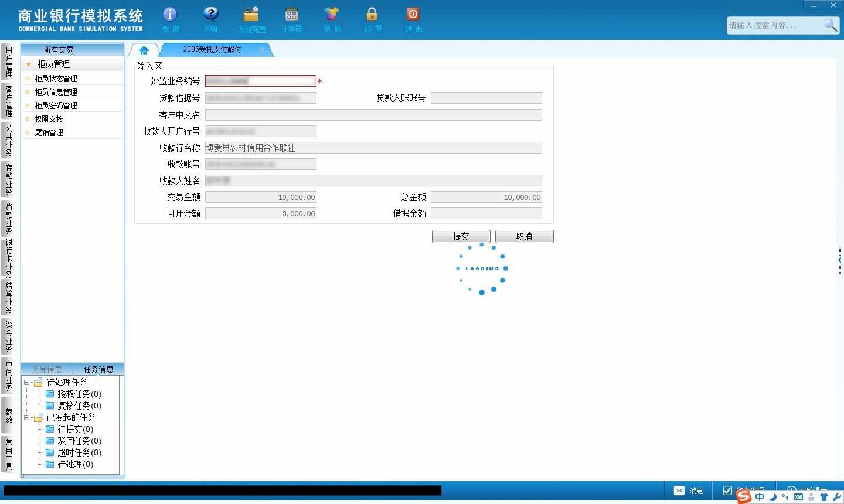Image resolution: width=844 pixels, height=504 pixels.
Task: Open 柜员密码管理 in the menu list
Action: (56, 105)
